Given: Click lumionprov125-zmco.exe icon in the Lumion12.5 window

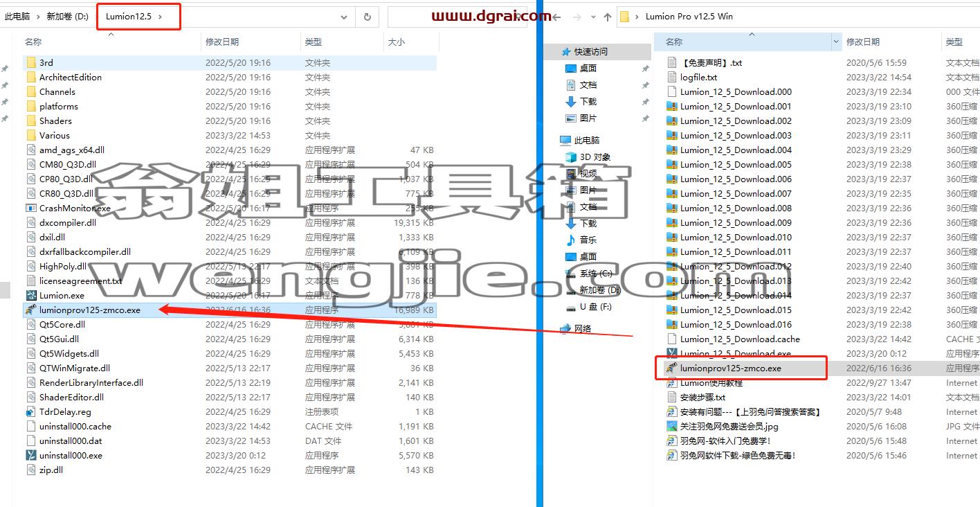Looking at the screenshot, I should (x=30, y=310).
